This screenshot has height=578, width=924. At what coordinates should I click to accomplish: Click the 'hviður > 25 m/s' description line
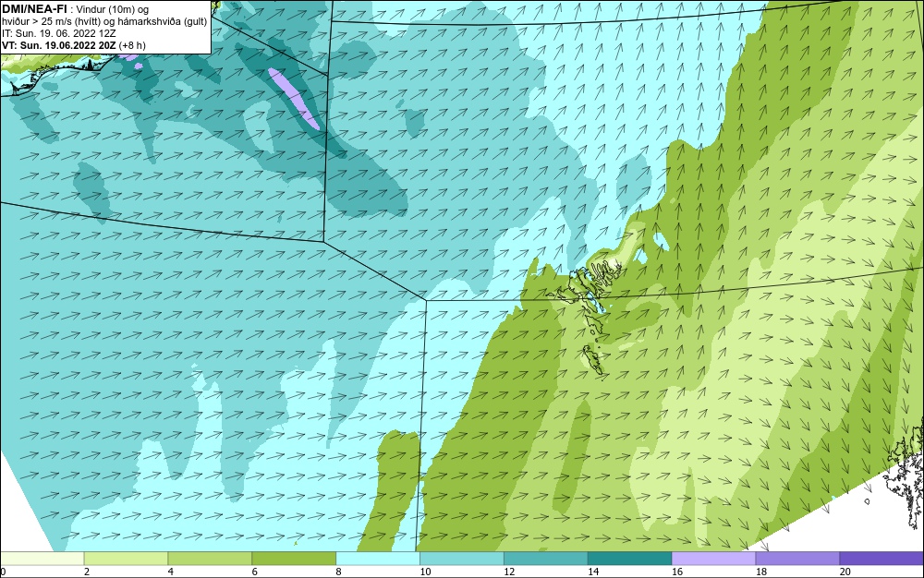[x=104, y=22]
